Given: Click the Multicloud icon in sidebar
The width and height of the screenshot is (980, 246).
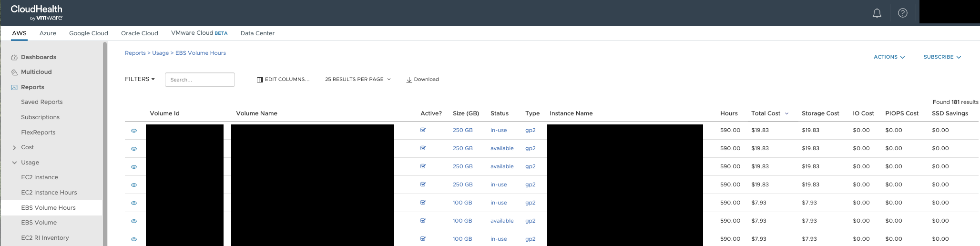Looking at the screenshot, I should (14, 72).
